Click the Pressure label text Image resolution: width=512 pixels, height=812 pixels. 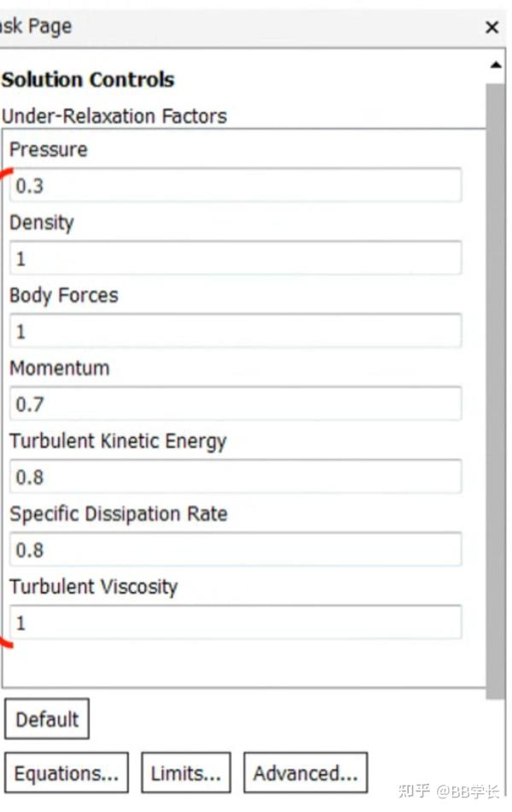[49, 150]
